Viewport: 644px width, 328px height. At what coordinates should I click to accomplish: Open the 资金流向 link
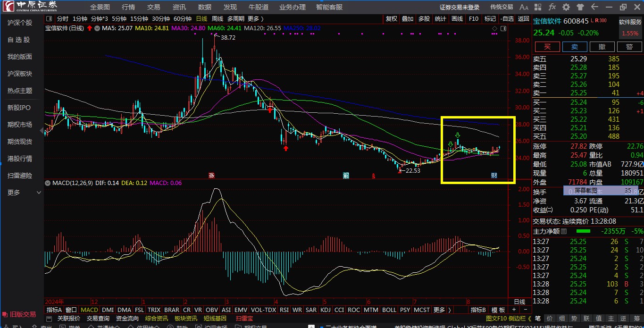click(127, 319)
